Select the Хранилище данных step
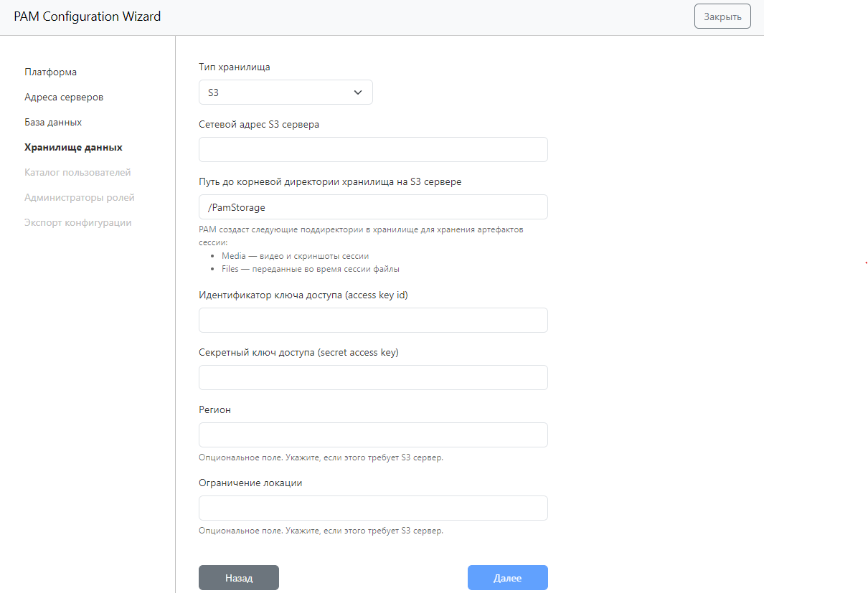 point(73,147)
